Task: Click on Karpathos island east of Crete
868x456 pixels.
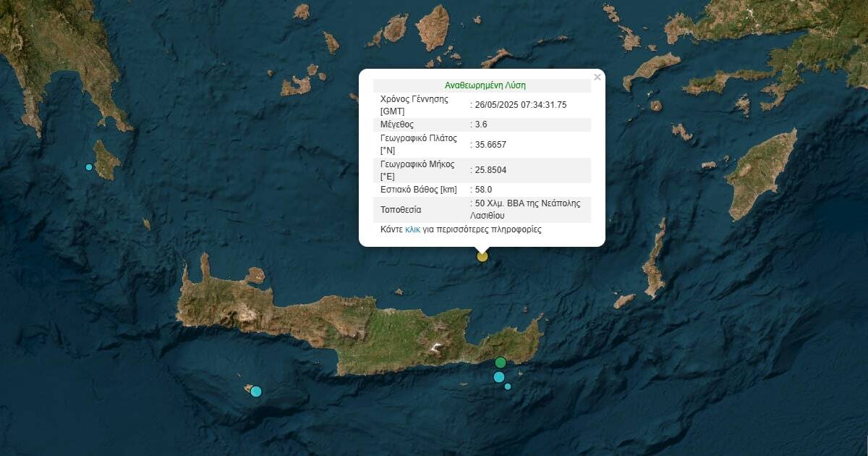Action: point(655,268)
